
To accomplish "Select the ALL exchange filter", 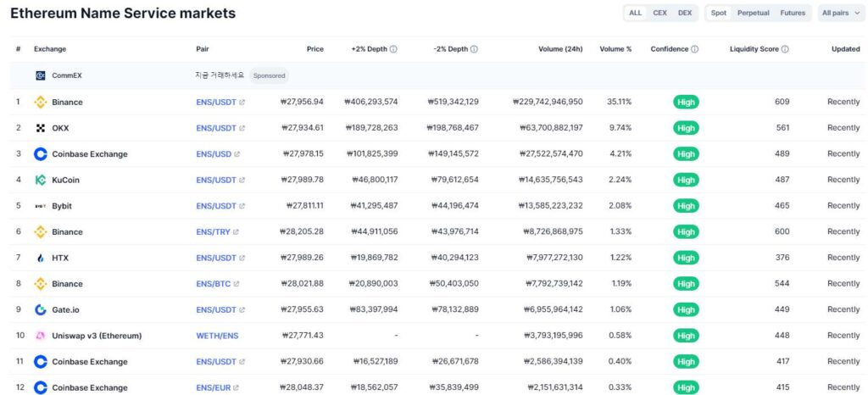I will [636, 13].
